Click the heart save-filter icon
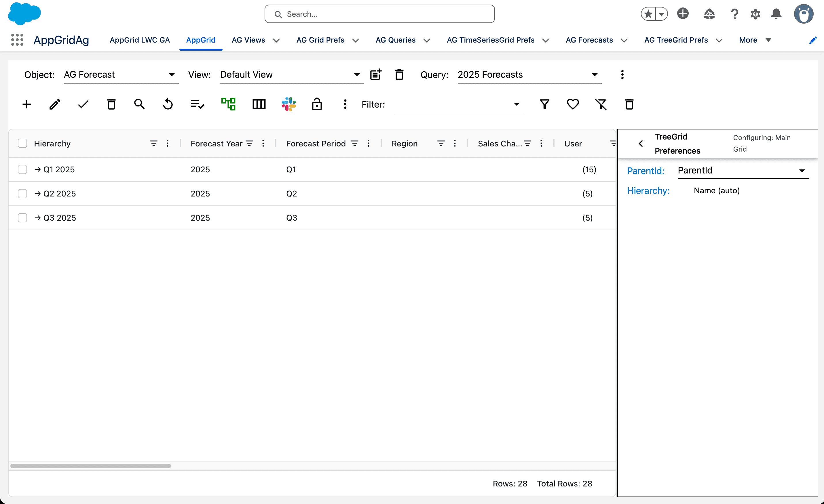 coord(573,104)
